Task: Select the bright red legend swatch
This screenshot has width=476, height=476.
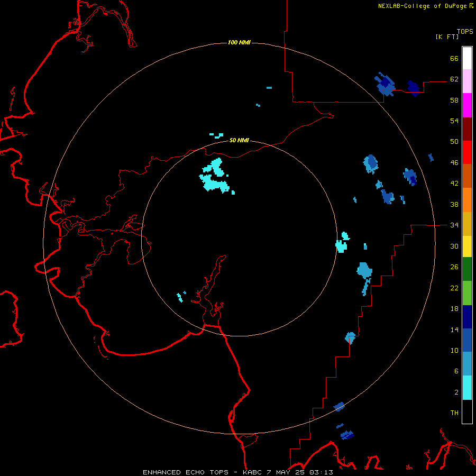Action: click(x=467, y=152)
